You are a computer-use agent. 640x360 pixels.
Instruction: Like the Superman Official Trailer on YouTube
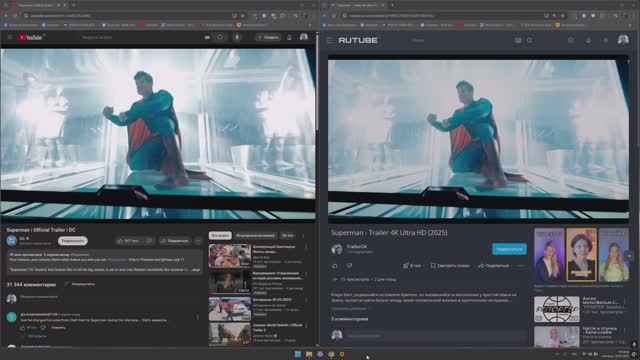(129, 241)
